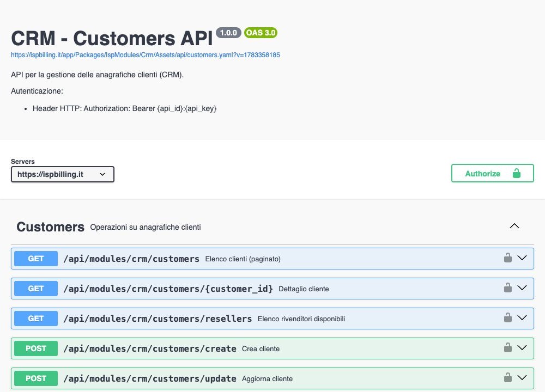Click lock icon on customers/{customer_id} row

507,288
